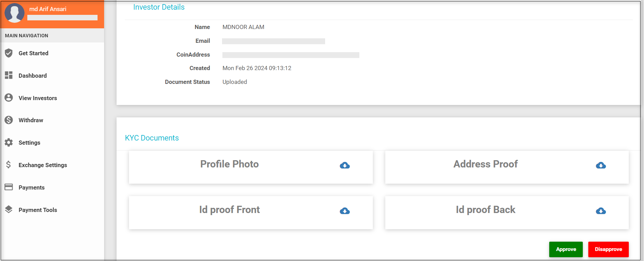Click the Settings gear icon
This screenshot has height=261, width=644.
pyautogui.click(x=9, y=143)
